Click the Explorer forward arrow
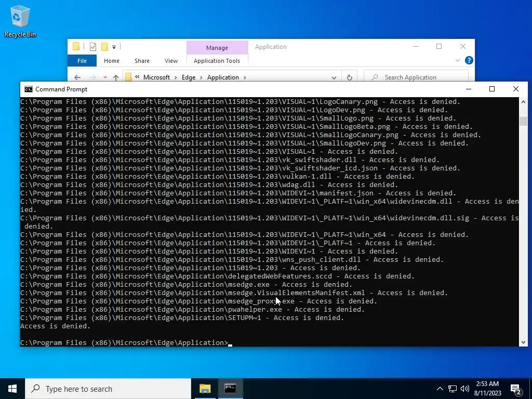This screenshot has width=532, height=399. coord(92,77)
